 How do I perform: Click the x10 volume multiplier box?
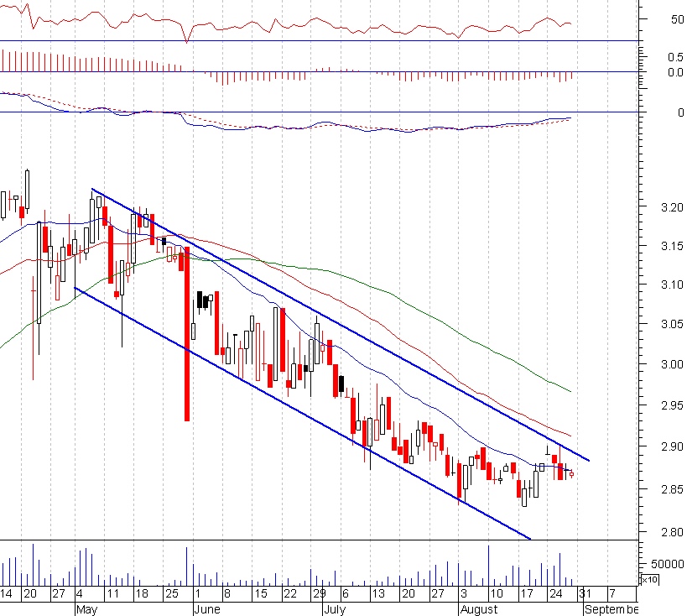649,580
